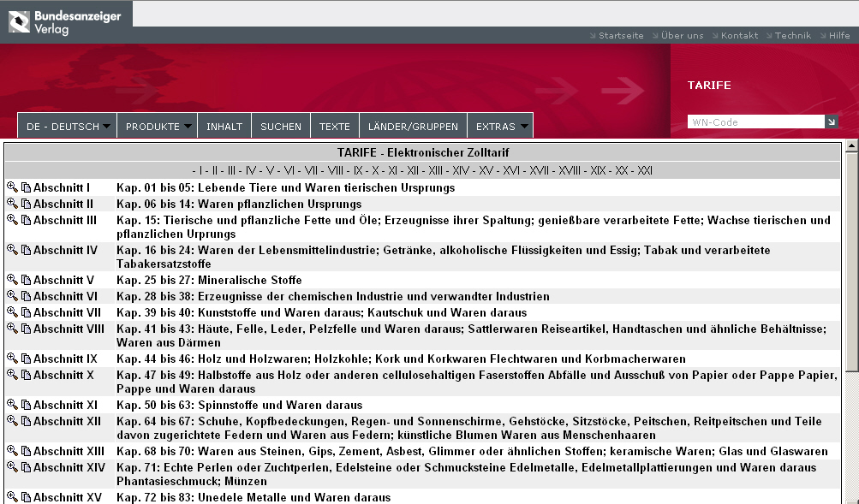The height and width of the screenshot is (504, 859).
Task: Click the Bundesanzeiger Verlag logo
Action: [65, 22]
